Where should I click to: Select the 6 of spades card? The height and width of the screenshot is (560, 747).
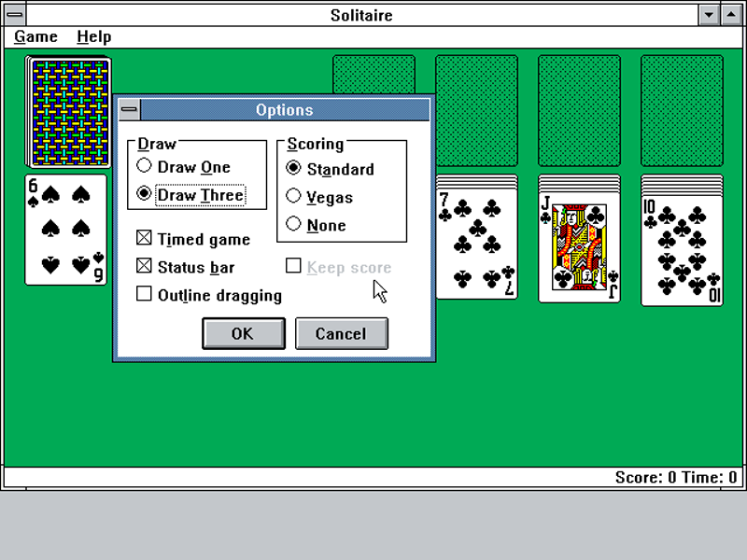65,229
